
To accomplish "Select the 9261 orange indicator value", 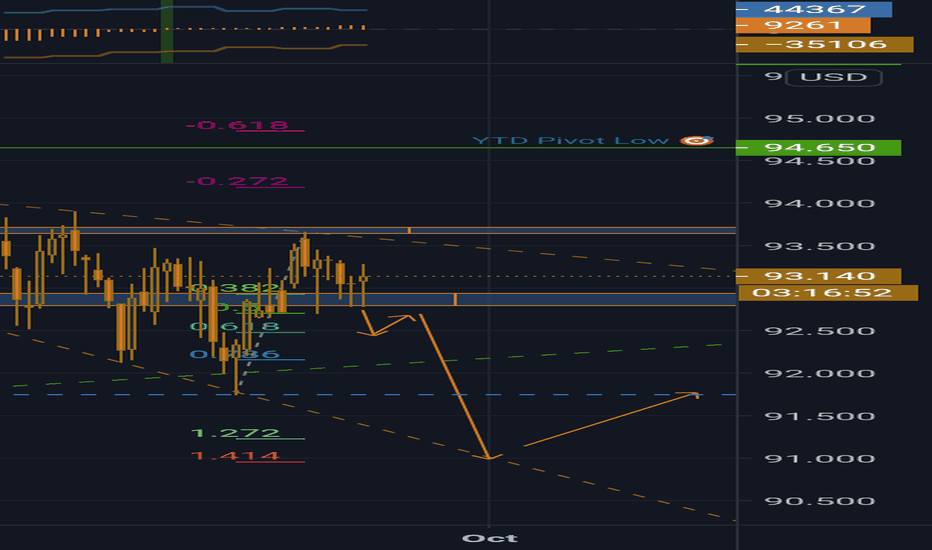I will coord(803,25).
